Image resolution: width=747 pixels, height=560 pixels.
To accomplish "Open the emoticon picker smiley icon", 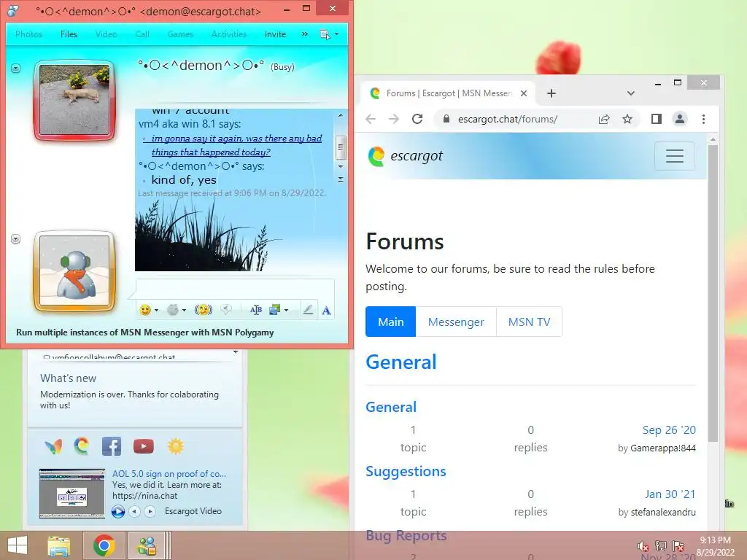I will click(145, 310).
